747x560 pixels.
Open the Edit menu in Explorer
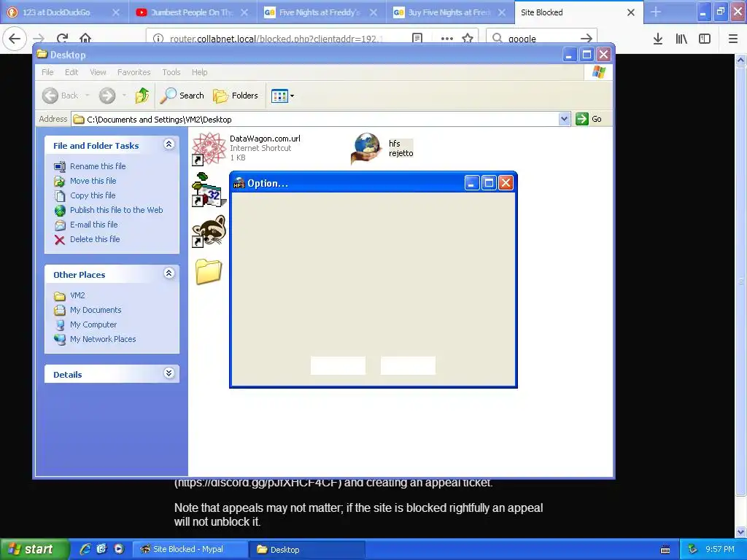pyautogui.click(x=71, y=72)
